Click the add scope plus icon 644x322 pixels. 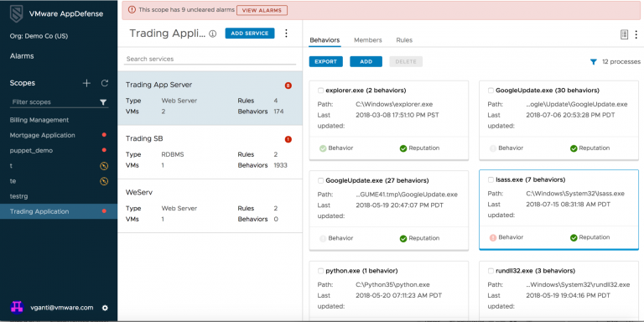point(86,83)
